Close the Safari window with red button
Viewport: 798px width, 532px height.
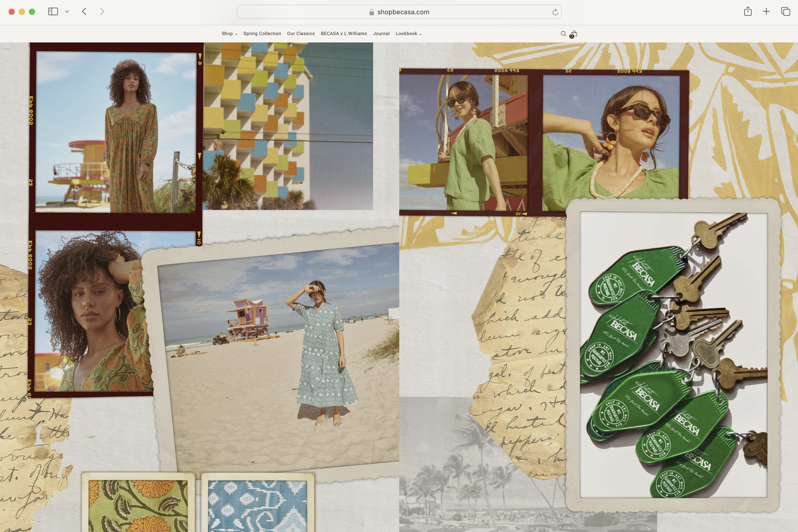[x=11, y=12]
